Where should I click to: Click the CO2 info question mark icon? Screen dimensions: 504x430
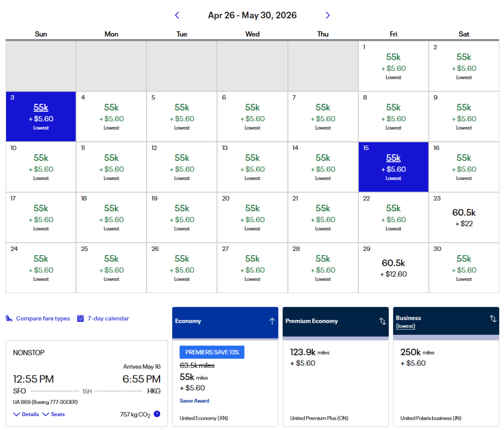(x=157, y=414)
